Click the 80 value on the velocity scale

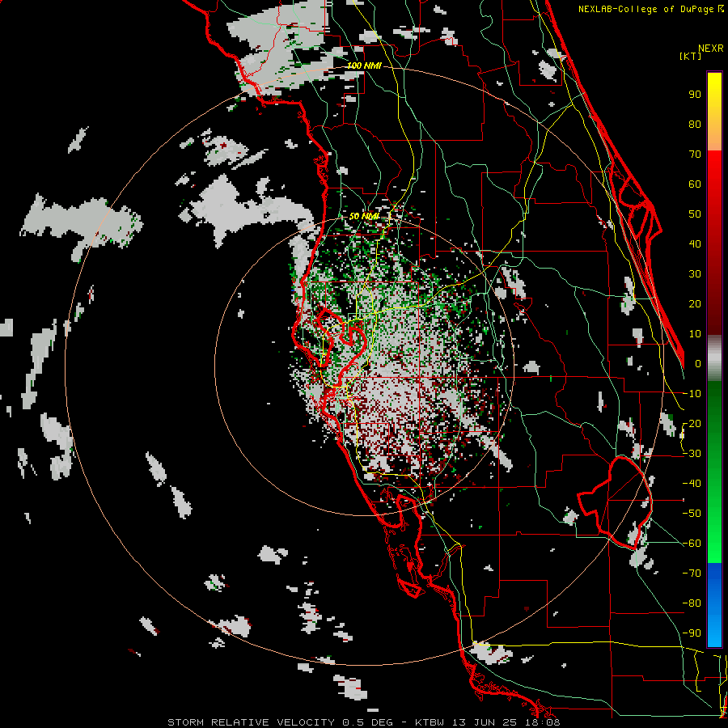coord(695,124)
